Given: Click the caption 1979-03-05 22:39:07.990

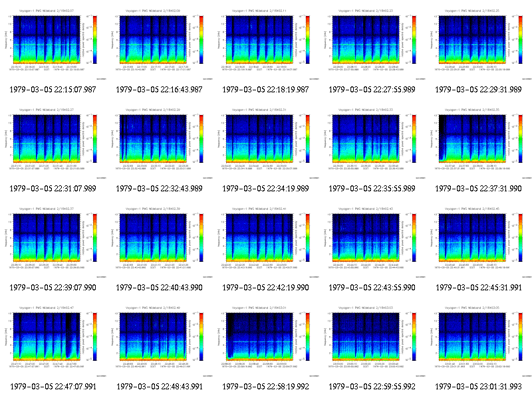Looking at the screenshot, I should (53, 288).
